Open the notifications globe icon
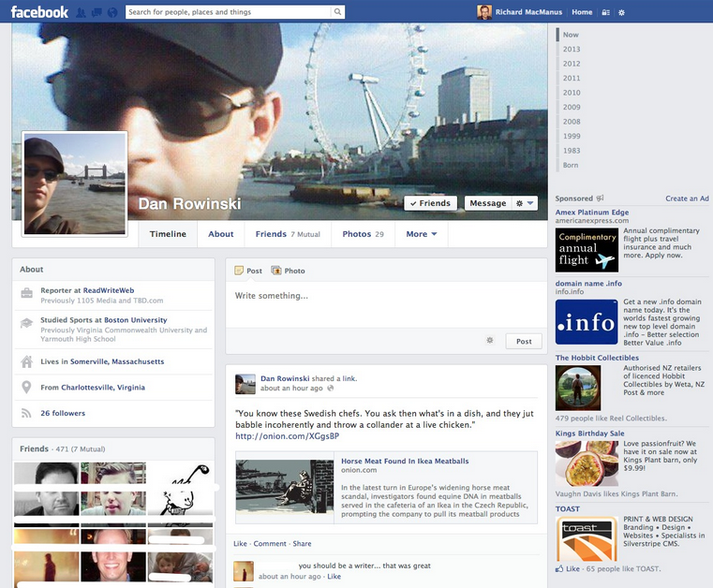The width and height of the screenshot is (713, 588). tap(112, 12)
